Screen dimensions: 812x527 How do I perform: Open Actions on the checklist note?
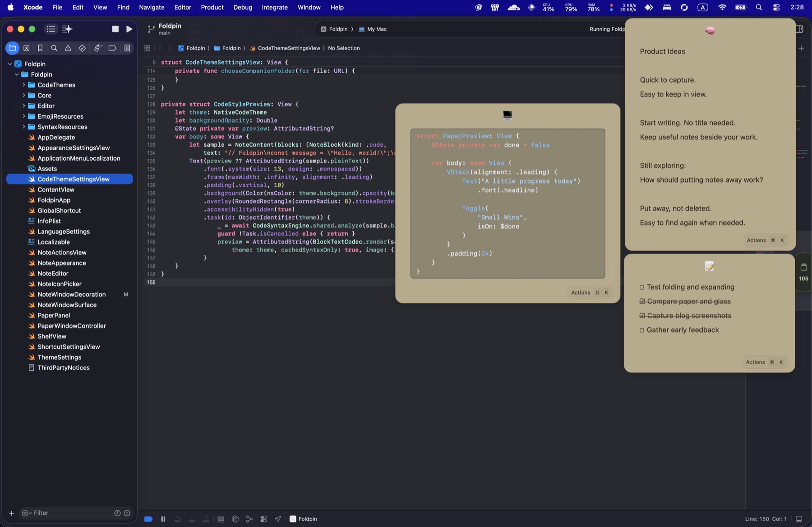click(x=765, y=362)
